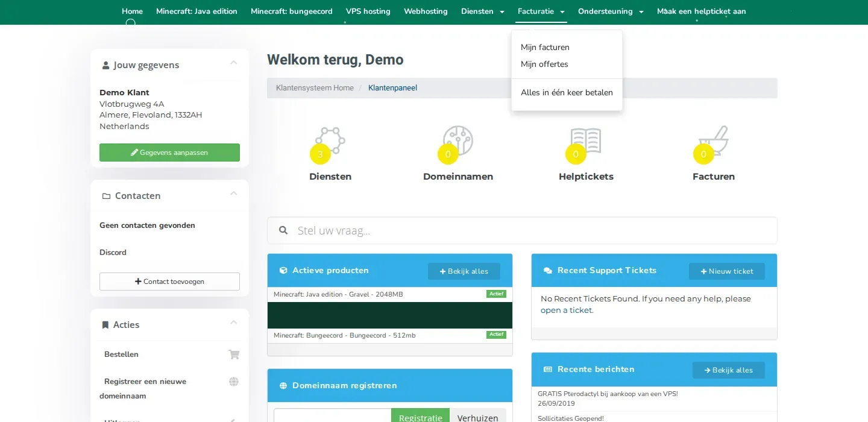Viewport: 868px width, 422px height.
Task: Click the Verhuizen button
Action: click(478, 416)
